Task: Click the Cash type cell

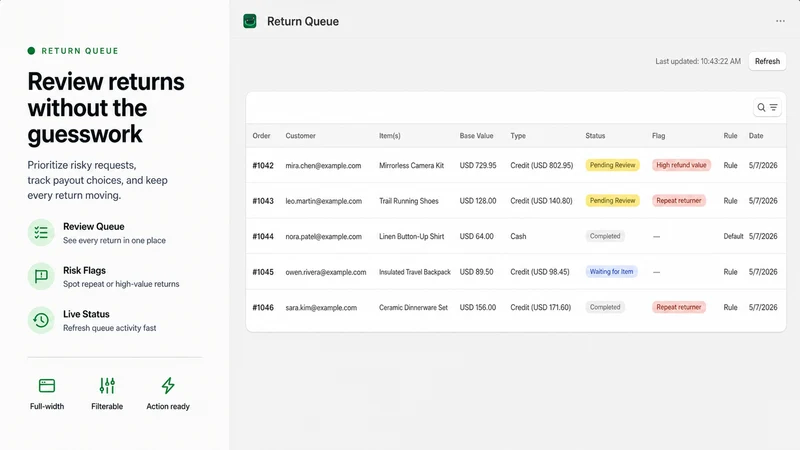Action: [518, 236]
